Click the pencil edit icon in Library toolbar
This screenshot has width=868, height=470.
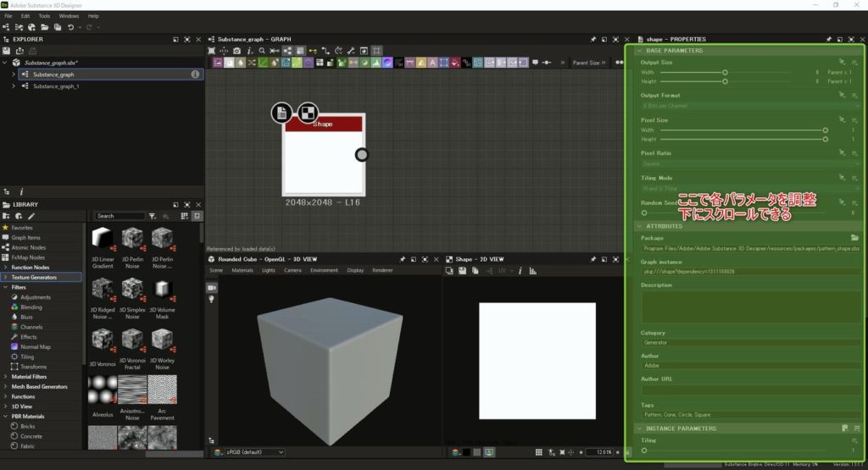coord(31,216)
